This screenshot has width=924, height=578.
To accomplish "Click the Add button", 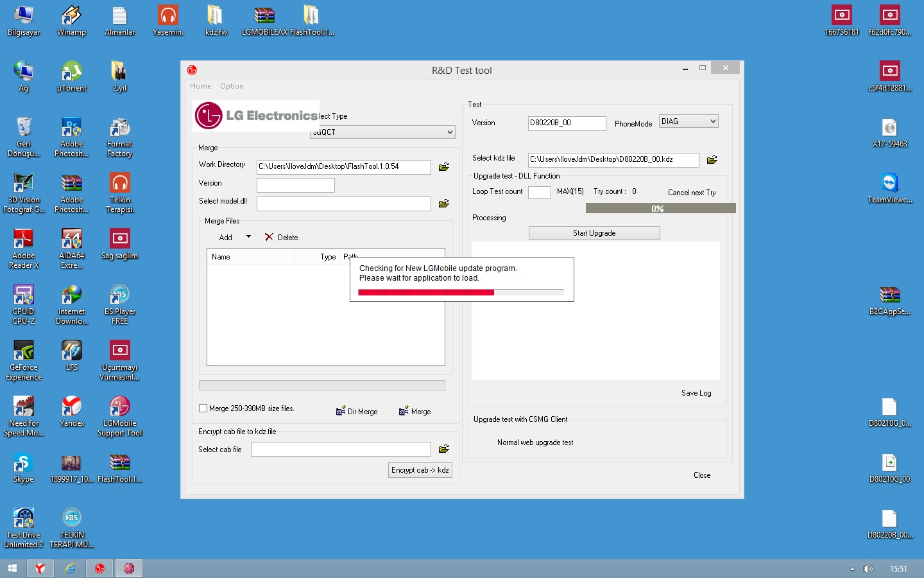I will 226,238.
